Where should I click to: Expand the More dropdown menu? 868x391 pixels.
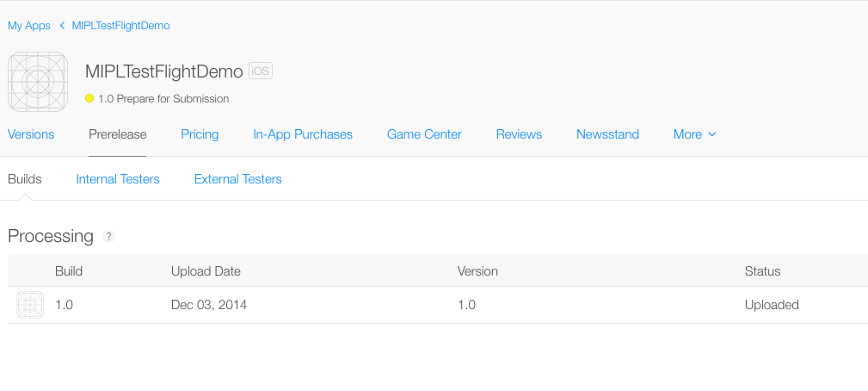click(695, 134)
